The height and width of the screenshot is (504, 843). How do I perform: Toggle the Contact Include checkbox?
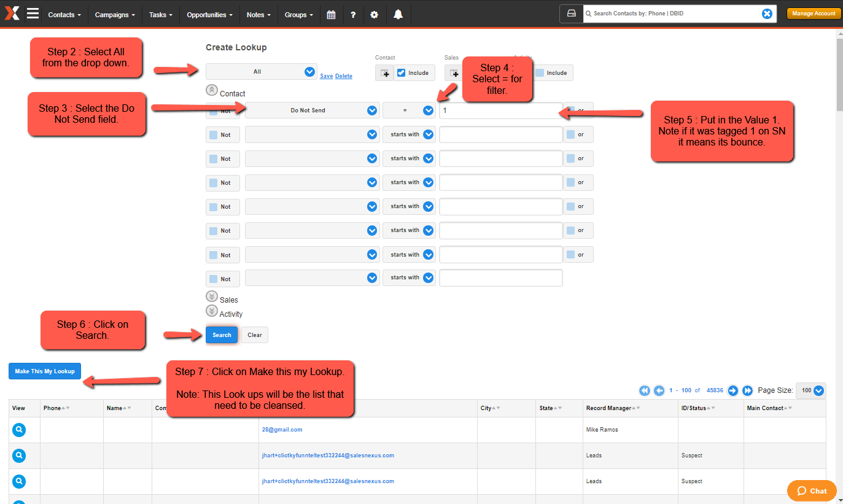pyautogui.click(x=402, y=72)
